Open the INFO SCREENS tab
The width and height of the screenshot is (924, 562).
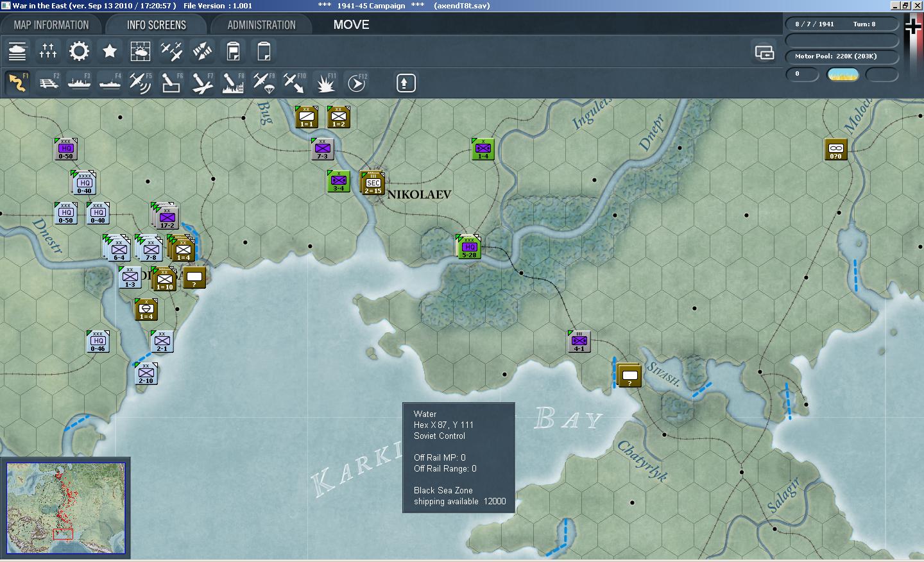pos(156,25)
